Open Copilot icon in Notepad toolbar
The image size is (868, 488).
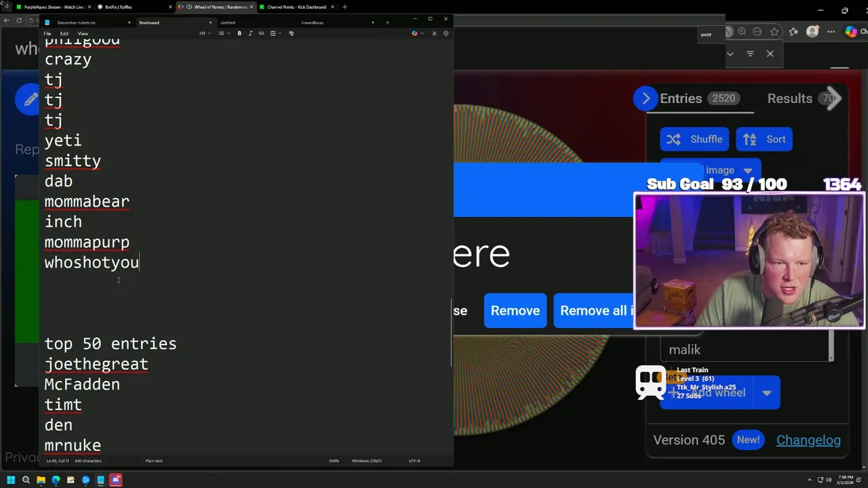[x=414, y=33]
